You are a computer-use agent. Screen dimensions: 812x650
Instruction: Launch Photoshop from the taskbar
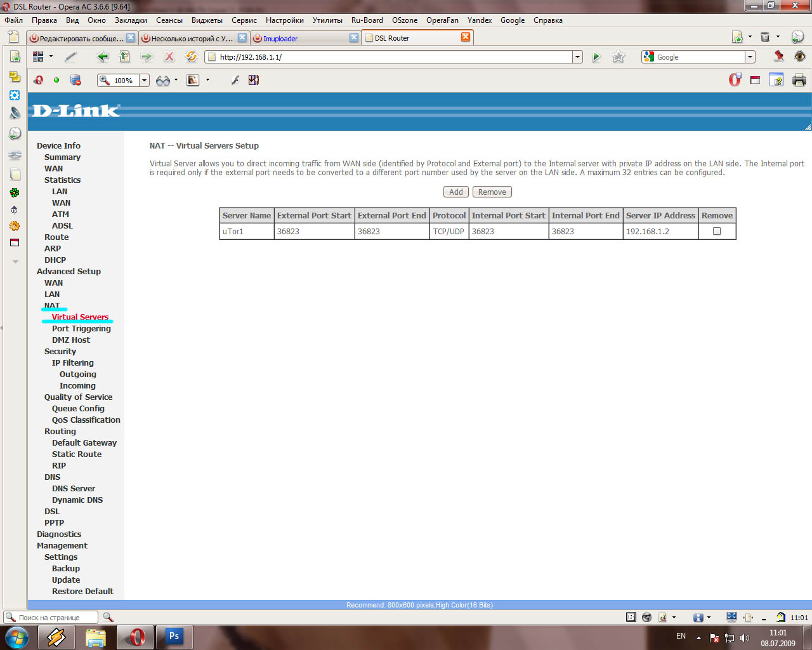click(174, 637)
